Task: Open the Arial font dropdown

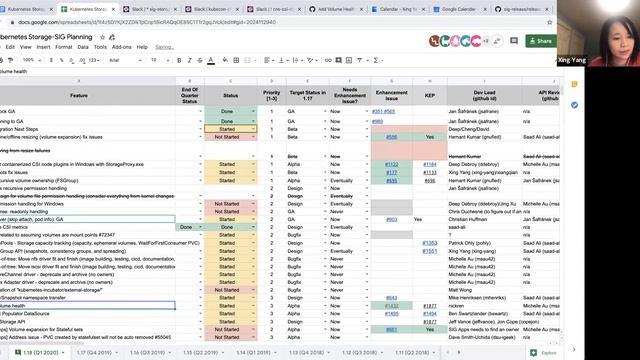Action: coord(125,60)
